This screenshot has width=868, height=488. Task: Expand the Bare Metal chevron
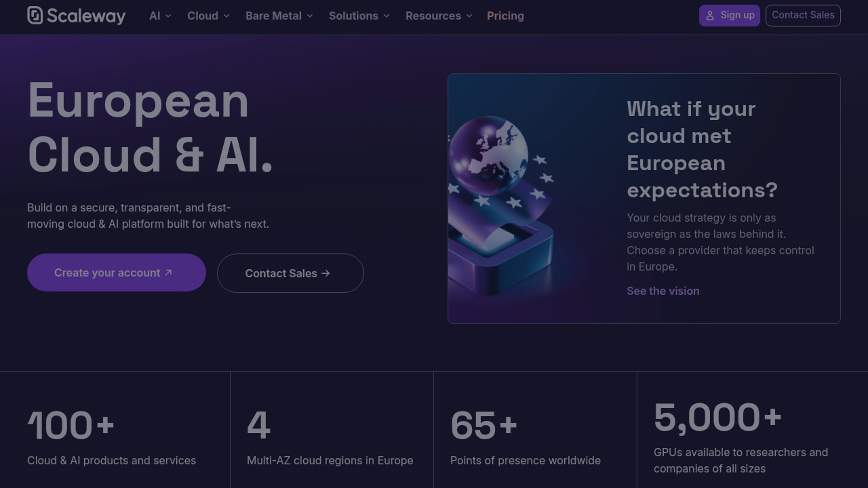tap(310, 16)
